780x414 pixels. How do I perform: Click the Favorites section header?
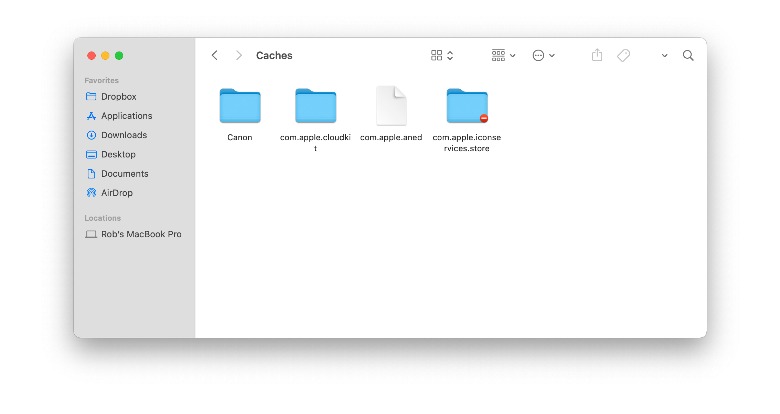(101, 80)
